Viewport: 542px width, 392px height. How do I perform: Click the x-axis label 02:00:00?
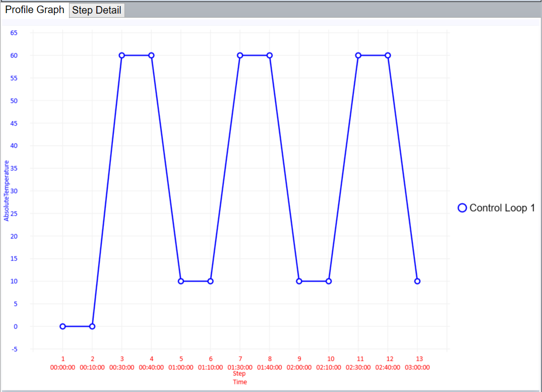[x=299, y=367]
